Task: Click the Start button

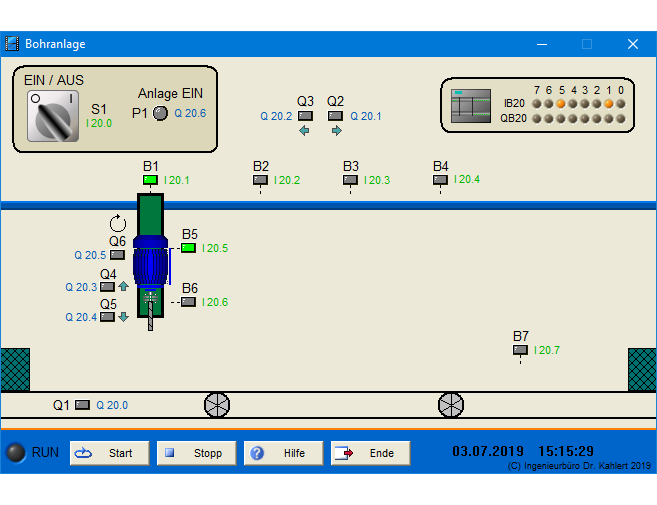Action: 109,453
